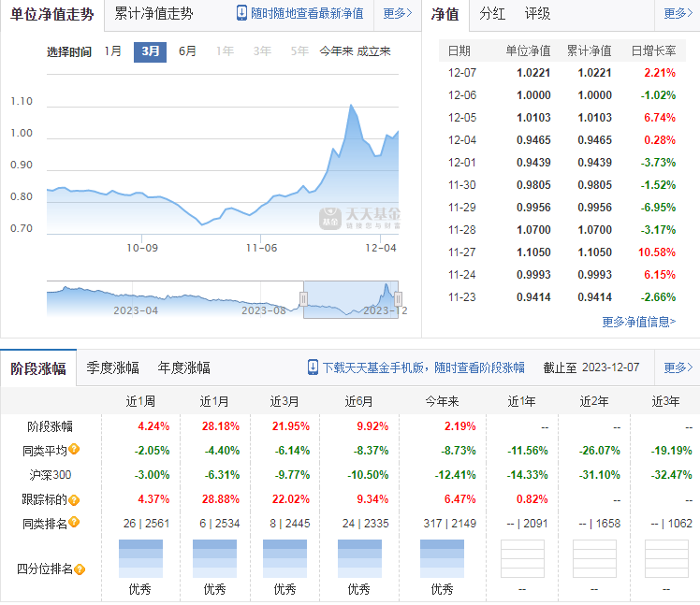The image size is (700, 605).
Task: Click the 今年来 quartile ranking bar
Action: point(442,558)
